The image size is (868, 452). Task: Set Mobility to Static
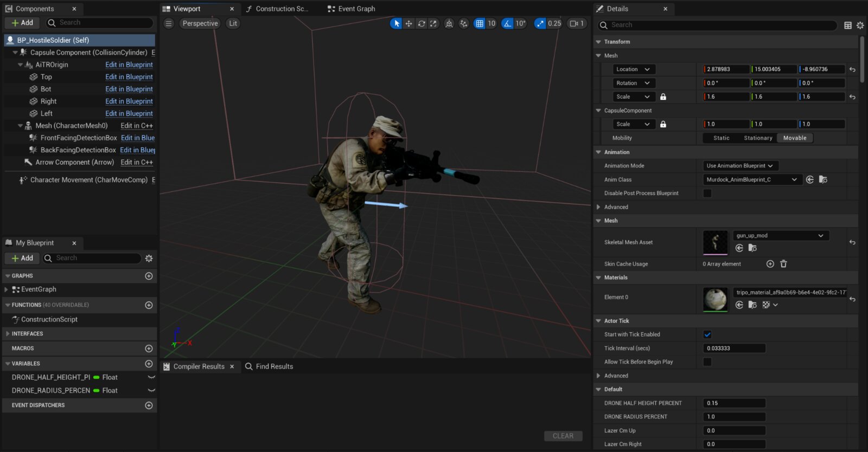pyautogui.click(x=722, y=138)
